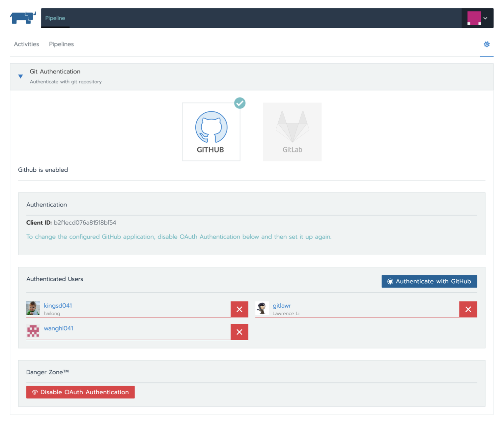This screenshot has width=504, height=423.
Task: Select the GitLab provider card
Action: coord(292,132)
